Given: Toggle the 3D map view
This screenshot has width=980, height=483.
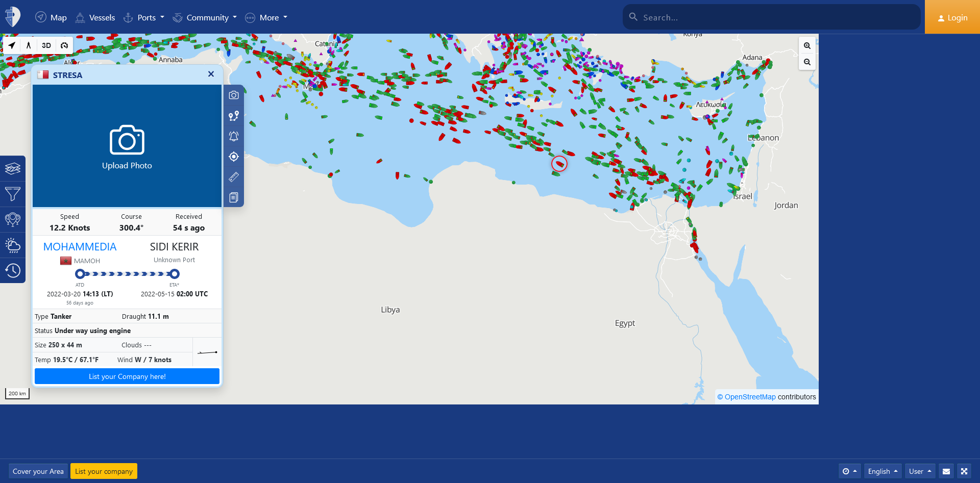Looking at the screenshot, I should [46, 45].
